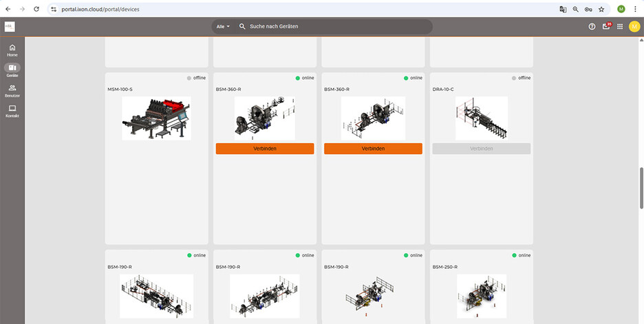Open the Chrome three-dot menu
Viewport: 644px width, 324px height.
click(635, 9)
